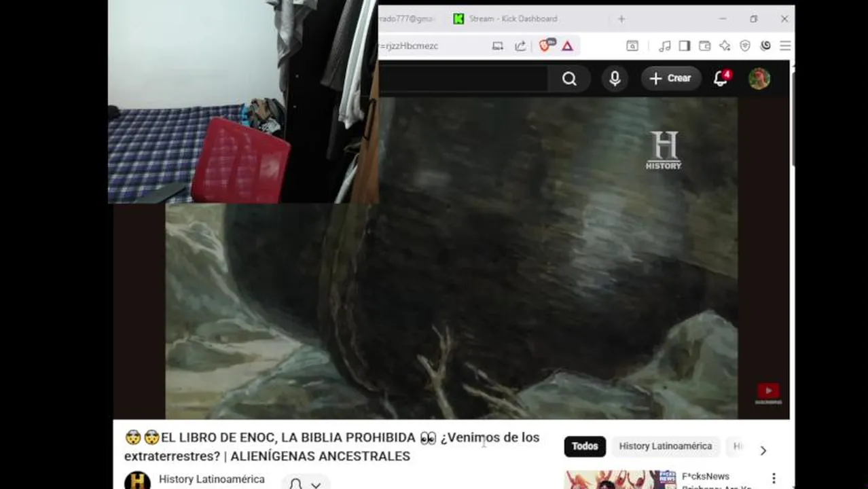868x489 pixels.
Task: Click the share page icon in address bar
Action: (x=520, y=46)
